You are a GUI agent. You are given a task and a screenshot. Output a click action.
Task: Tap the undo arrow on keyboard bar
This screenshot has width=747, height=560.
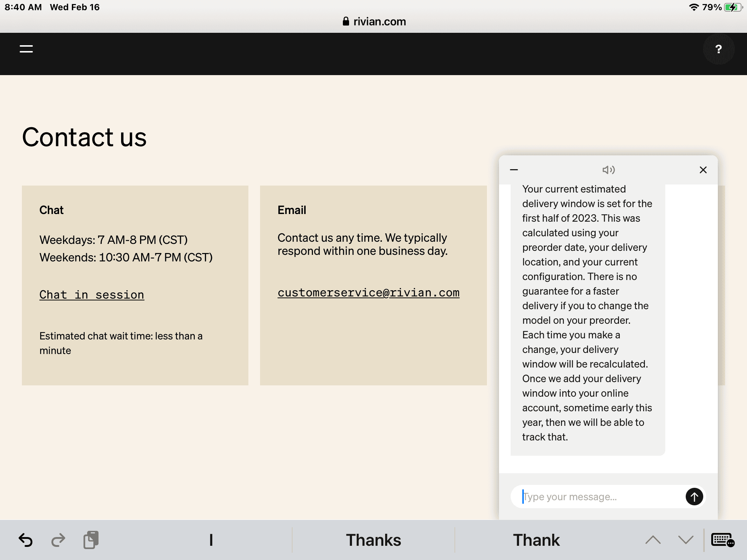coord(26,540)
